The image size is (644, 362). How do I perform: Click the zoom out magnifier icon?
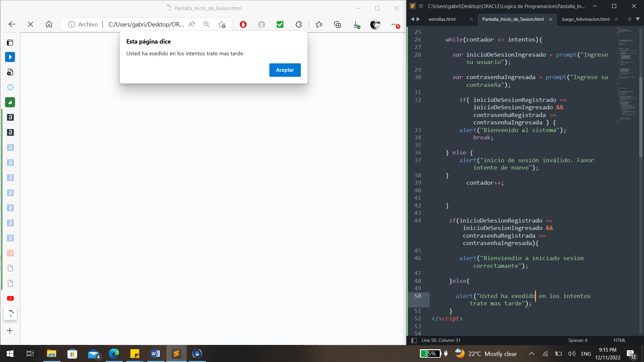207,24
